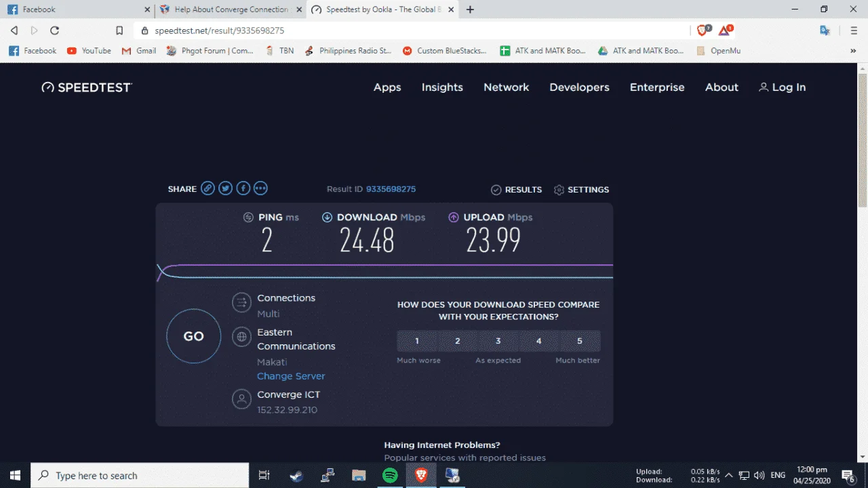The image size is (868, 488).
Task: Open more share options (three dots icon)
Action: pyautogui.click(x=260, y=189)
